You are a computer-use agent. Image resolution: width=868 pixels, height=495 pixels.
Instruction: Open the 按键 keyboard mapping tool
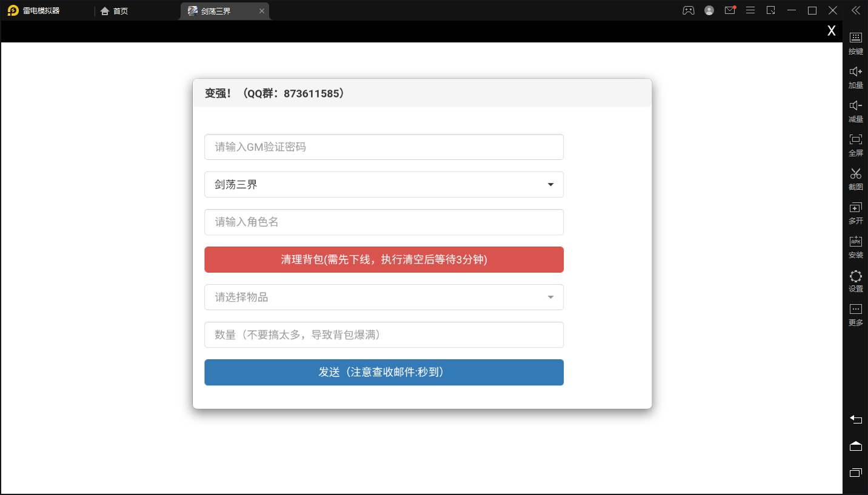click(x=855, y=43)
